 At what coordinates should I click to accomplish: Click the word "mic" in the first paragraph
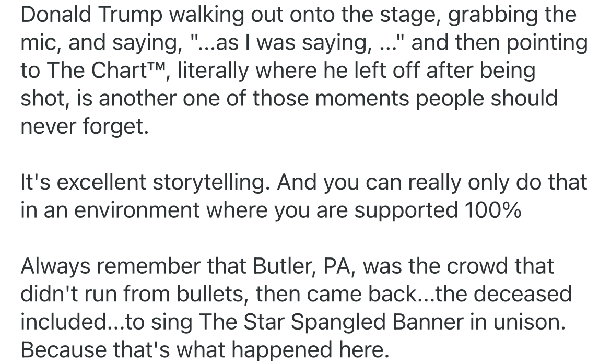pos(39,43)
